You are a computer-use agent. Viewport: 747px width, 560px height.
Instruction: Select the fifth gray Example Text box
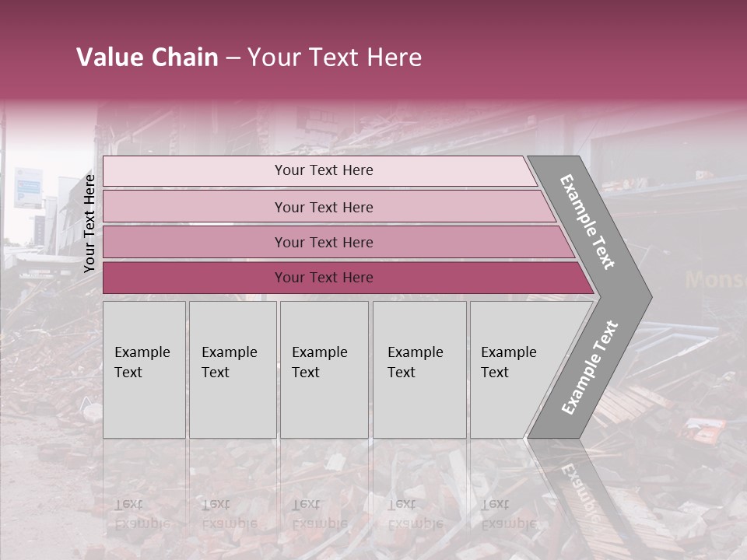(514, 369)
